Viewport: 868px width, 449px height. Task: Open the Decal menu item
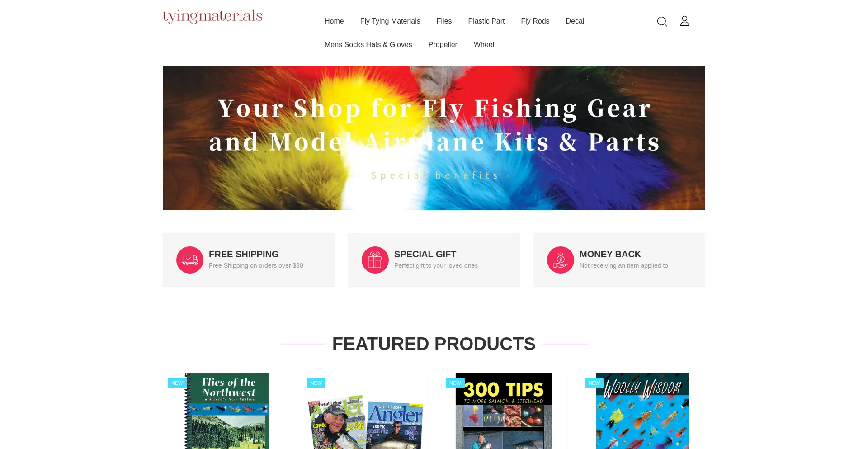[x=575, y=21]
